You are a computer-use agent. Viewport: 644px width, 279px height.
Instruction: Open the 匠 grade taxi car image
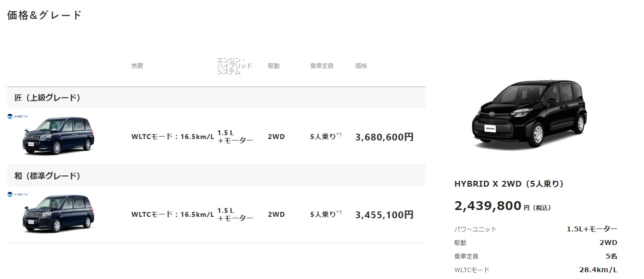58,136
